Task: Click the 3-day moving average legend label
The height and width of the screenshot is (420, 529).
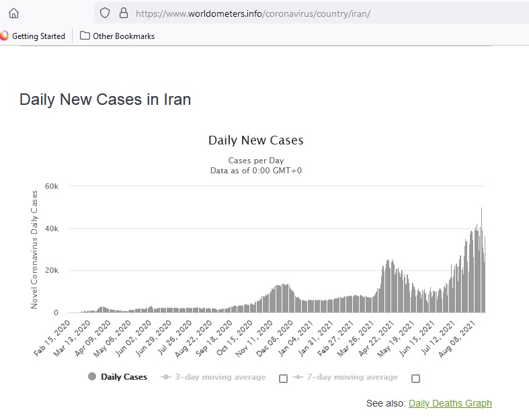Action: click(x=220, y=377)
